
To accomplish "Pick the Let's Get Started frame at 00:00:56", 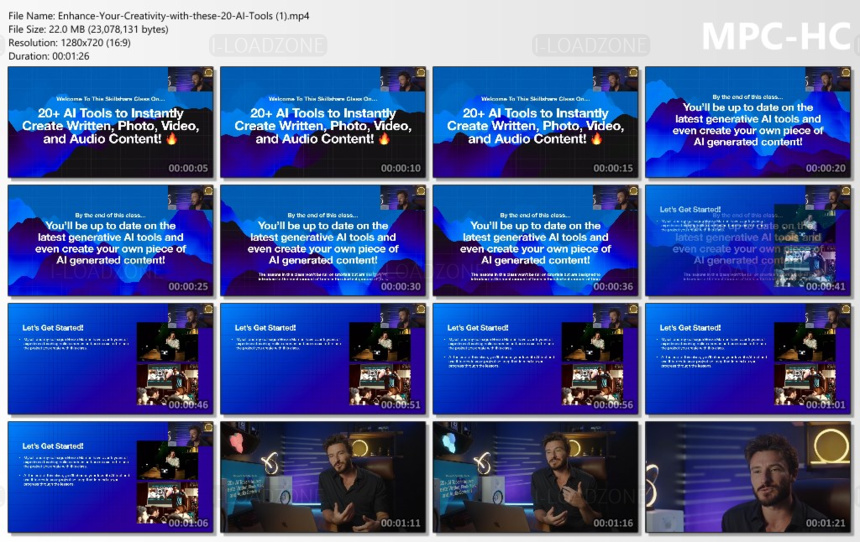I will tap(535, 359).
